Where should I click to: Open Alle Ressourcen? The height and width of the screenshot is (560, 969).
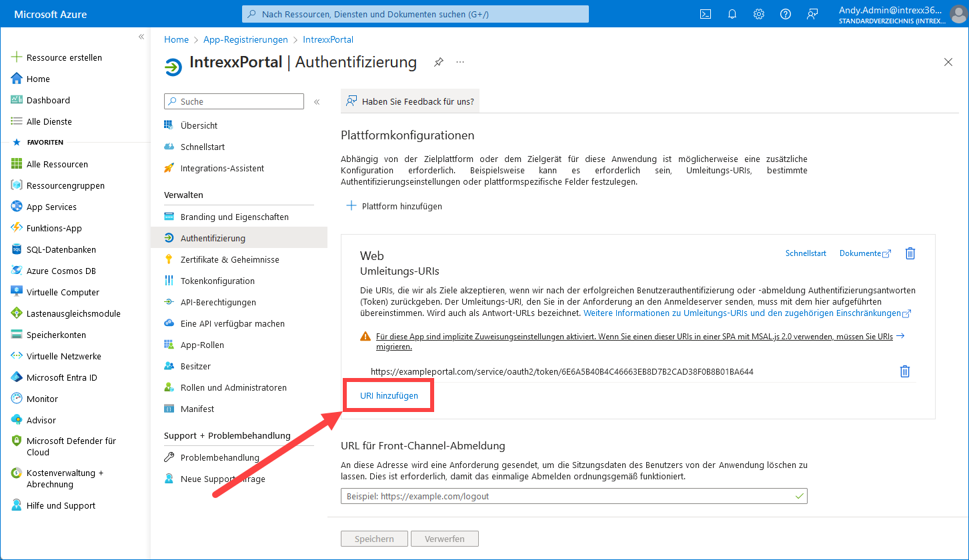(49, 164)
